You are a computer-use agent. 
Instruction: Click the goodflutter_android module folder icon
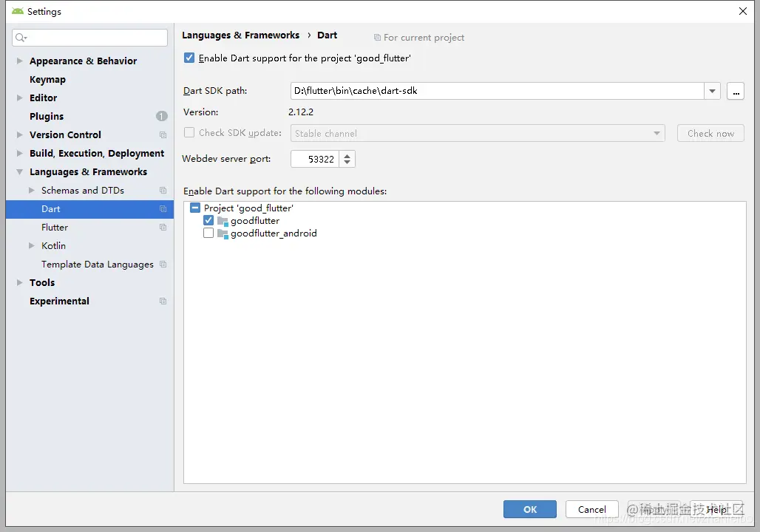pyautogui.click(x=223, y=233)
